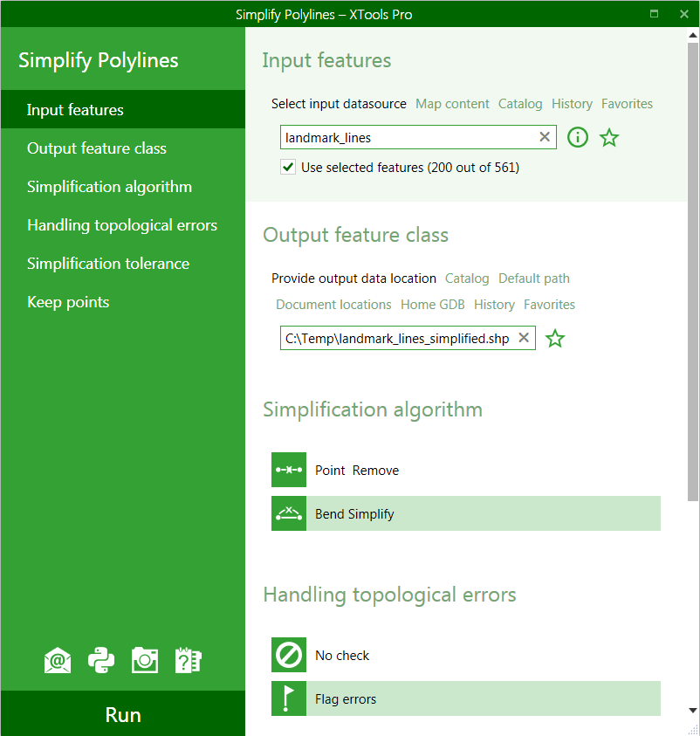
Task: Click the vertical scrollbar thumb
Action: [692, 272]
